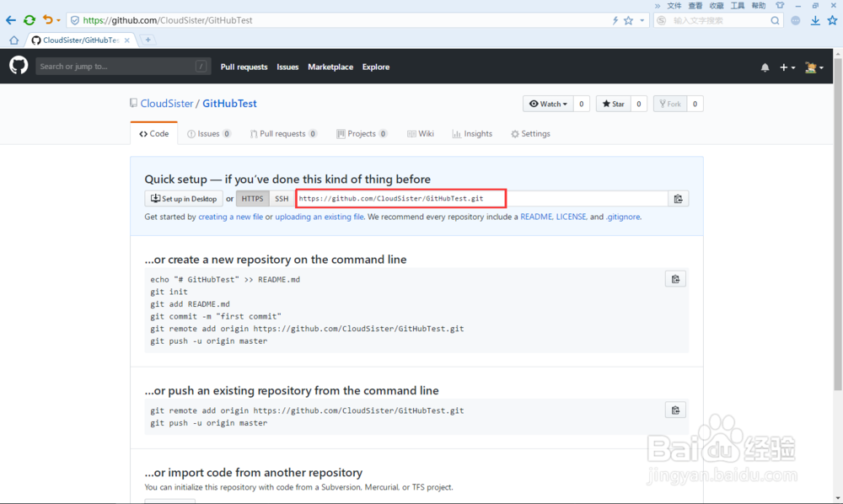
Task: View the stargazers count next to Star
Action: tap(639, 104)
